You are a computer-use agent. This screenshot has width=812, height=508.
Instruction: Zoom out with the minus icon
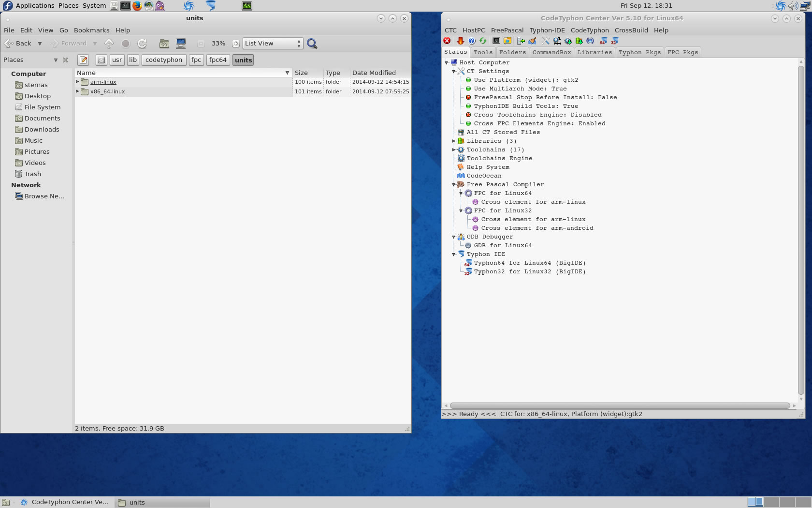201,44
